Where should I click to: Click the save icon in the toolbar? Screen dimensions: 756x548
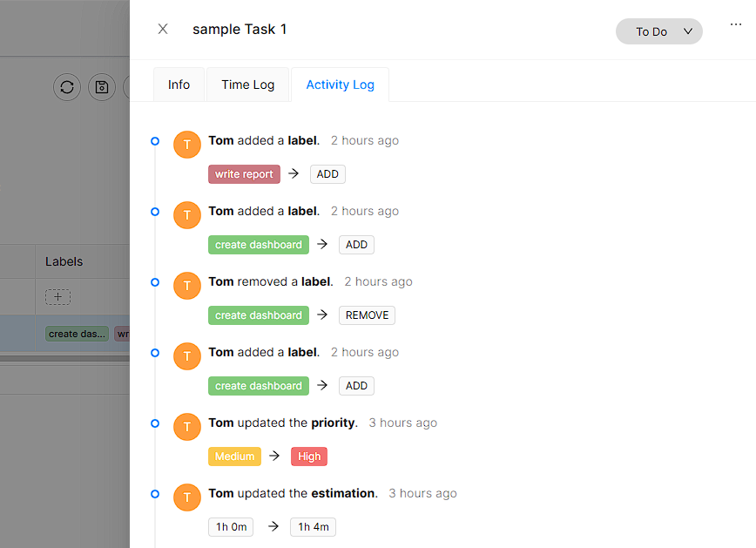(x=102, y=87)
